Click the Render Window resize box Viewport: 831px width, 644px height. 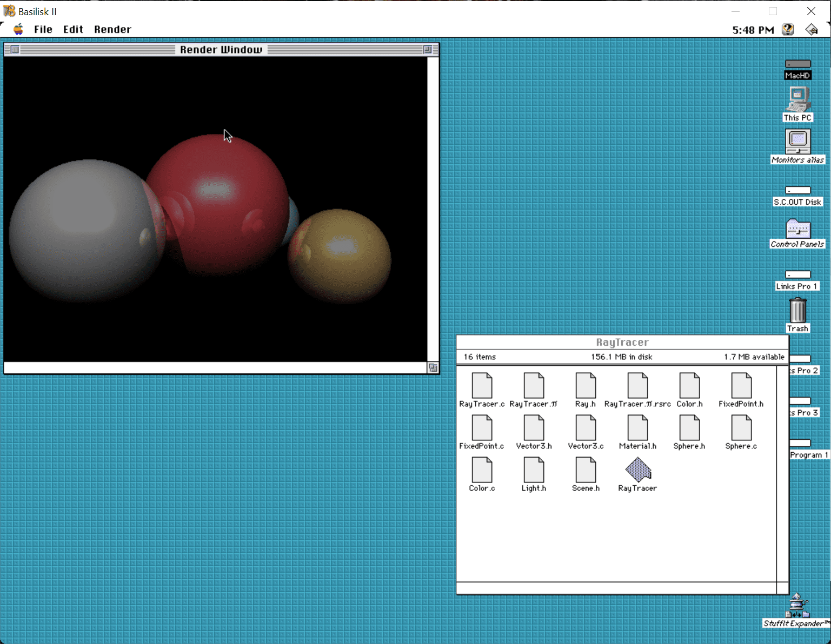coord(433,368)
